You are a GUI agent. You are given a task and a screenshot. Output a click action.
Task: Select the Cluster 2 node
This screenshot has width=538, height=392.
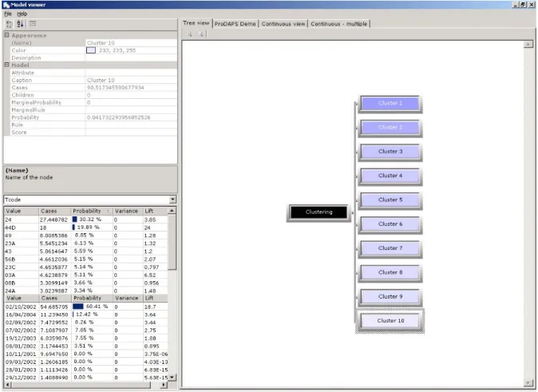tap(390, 128)
